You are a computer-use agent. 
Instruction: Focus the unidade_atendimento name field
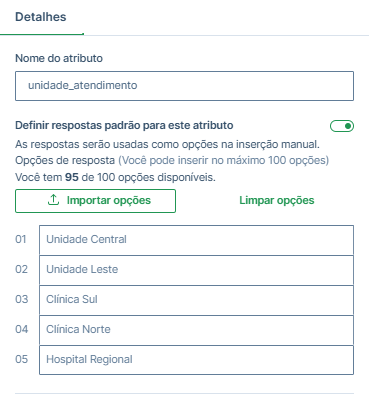point(184,86)
